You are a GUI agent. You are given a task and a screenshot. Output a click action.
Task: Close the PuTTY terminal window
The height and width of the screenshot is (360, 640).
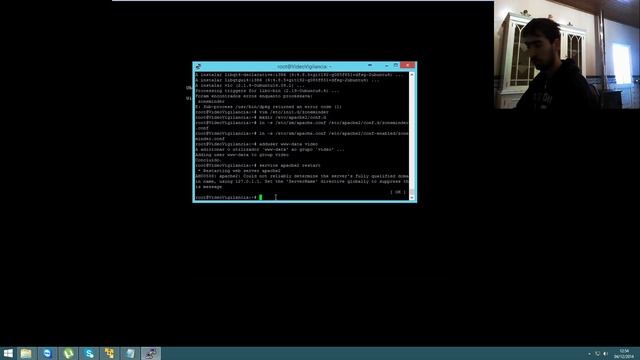tap(408, 65)
